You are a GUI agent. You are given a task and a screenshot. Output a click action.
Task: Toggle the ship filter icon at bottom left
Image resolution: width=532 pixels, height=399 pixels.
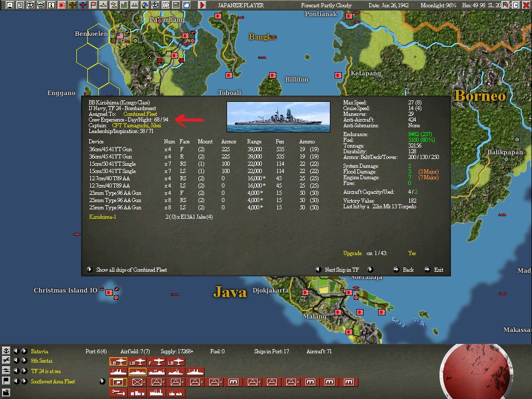point(6,370)
